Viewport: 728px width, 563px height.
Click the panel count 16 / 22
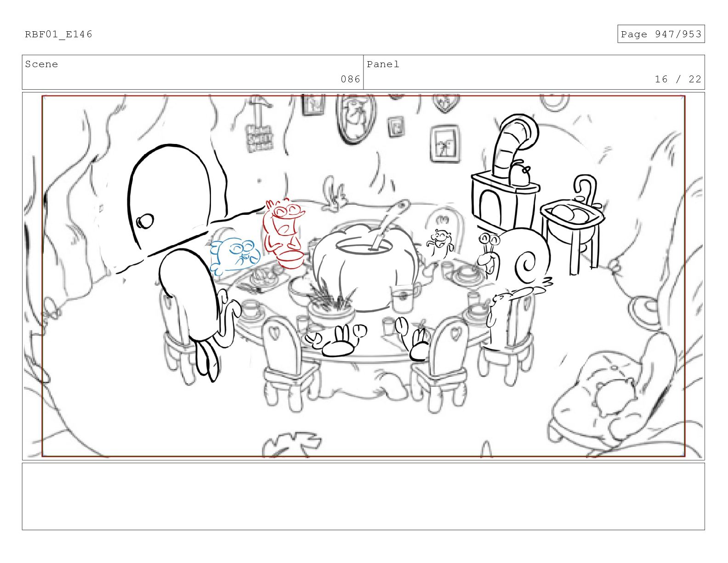pyautogui.click(x=678, y=79)
